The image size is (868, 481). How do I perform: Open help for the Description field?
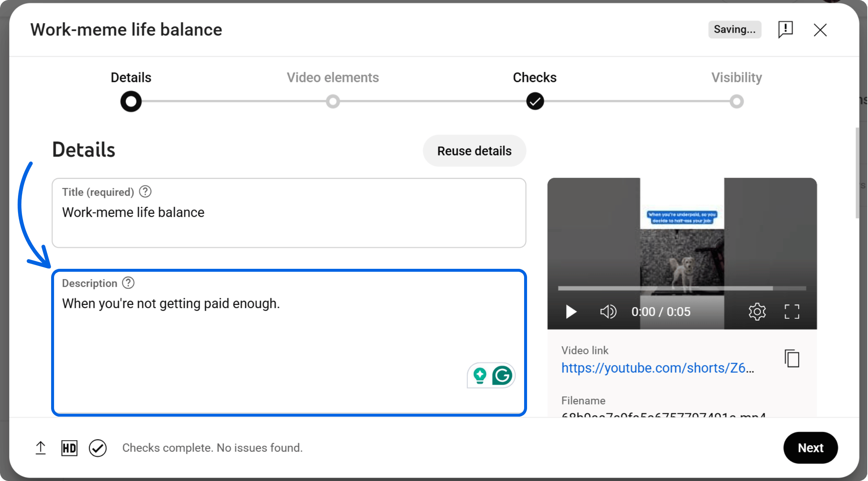128,282
